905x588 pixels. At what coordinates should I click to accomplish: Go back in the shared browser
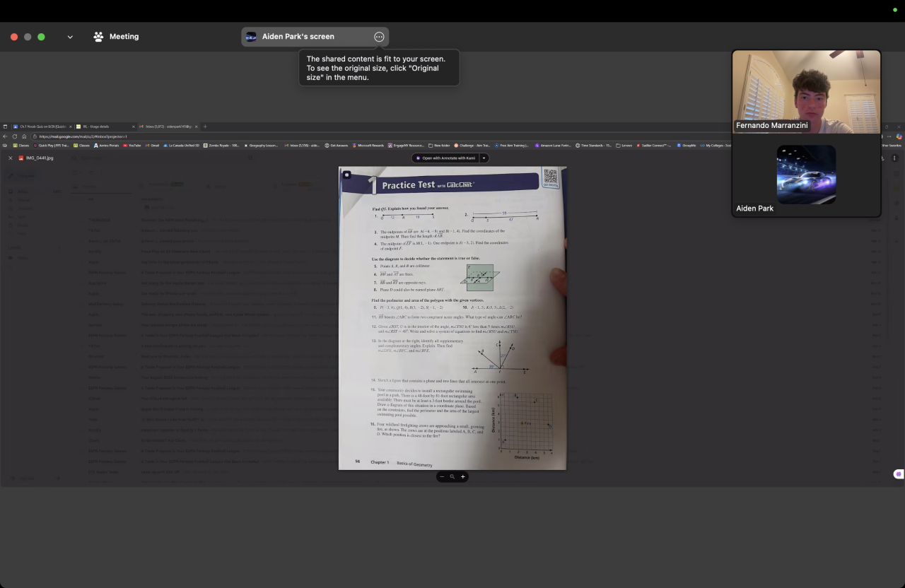tap(5, 136)
